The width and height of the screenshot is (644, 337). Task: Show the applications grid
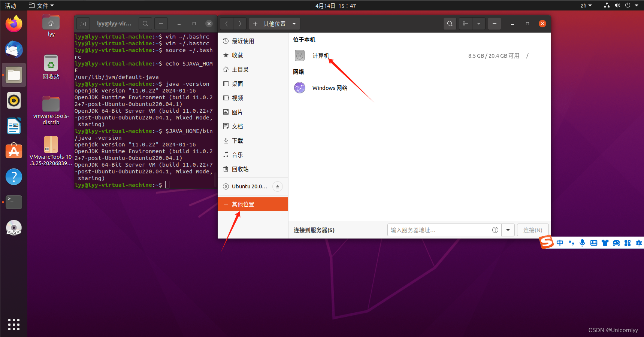tap(14, 324)
